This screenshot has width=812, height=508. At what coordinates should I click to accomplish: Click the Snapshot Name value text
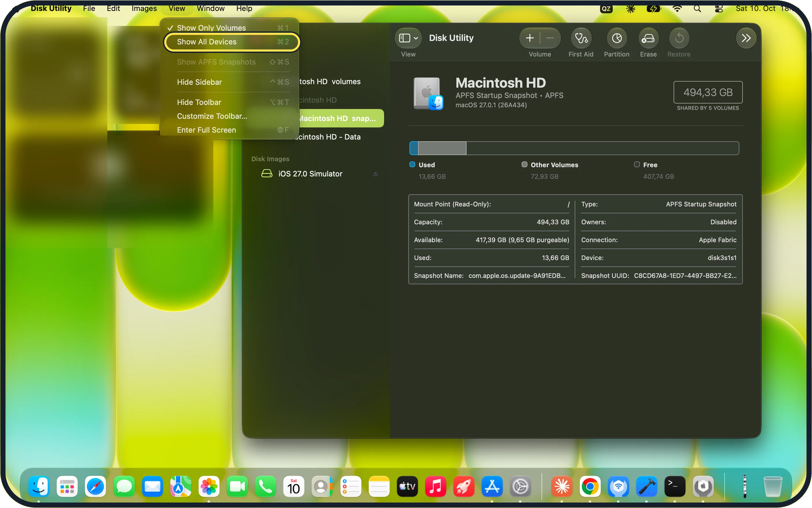click(x=517, y=276)
